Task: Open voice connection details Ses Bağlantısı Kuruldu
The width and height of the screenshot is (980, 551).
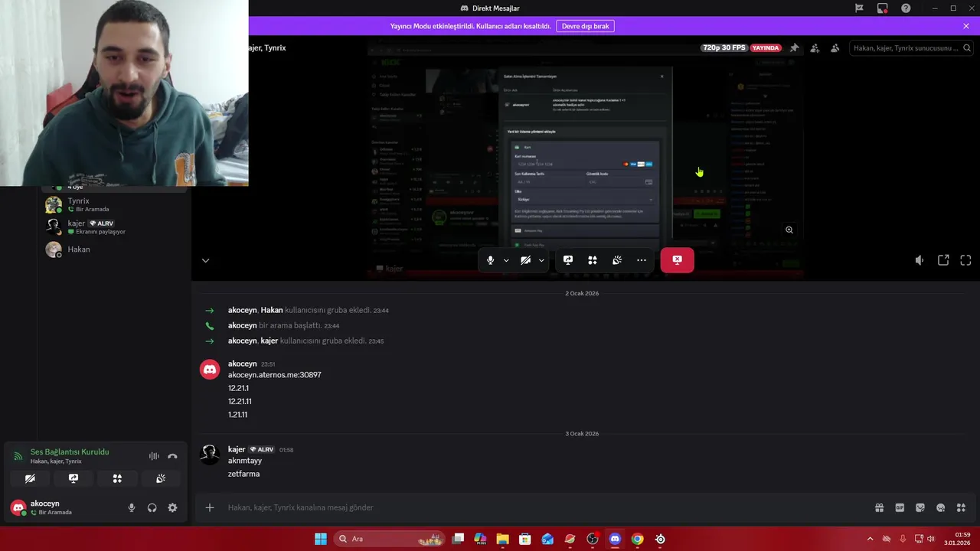Action: click(70, 452)
